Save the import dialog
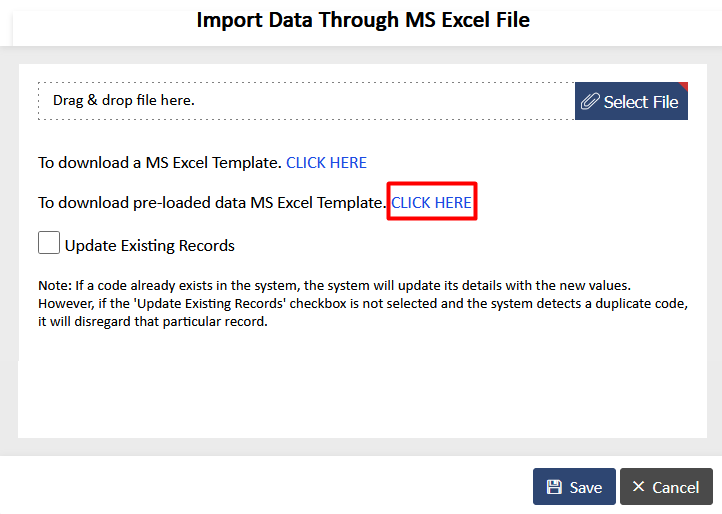 click(574, 487)
